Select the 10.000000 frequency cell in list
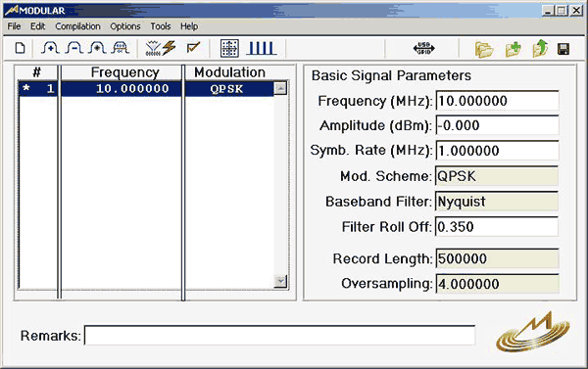The width and height of the screenshot is (588, 369). (x=122, y=89)
